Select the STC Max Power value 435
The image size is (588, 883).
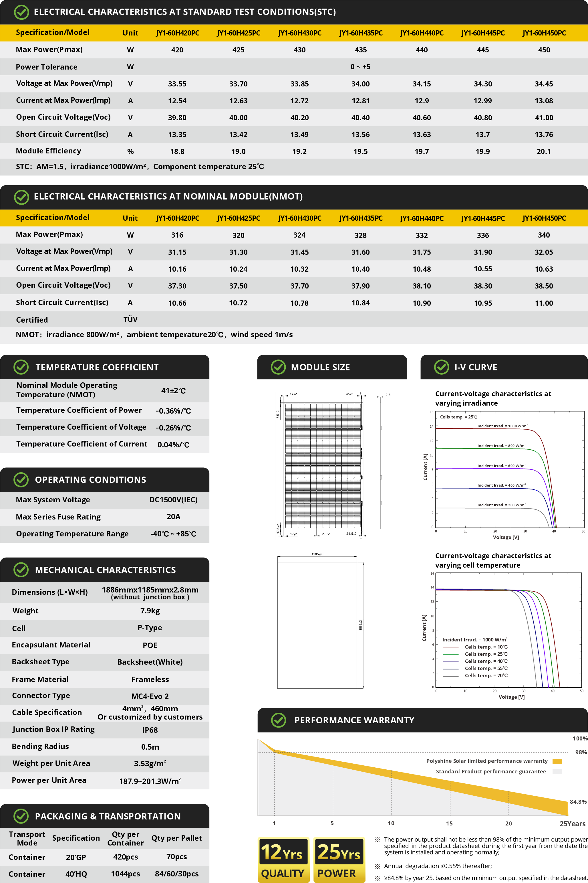coord(361,50)
